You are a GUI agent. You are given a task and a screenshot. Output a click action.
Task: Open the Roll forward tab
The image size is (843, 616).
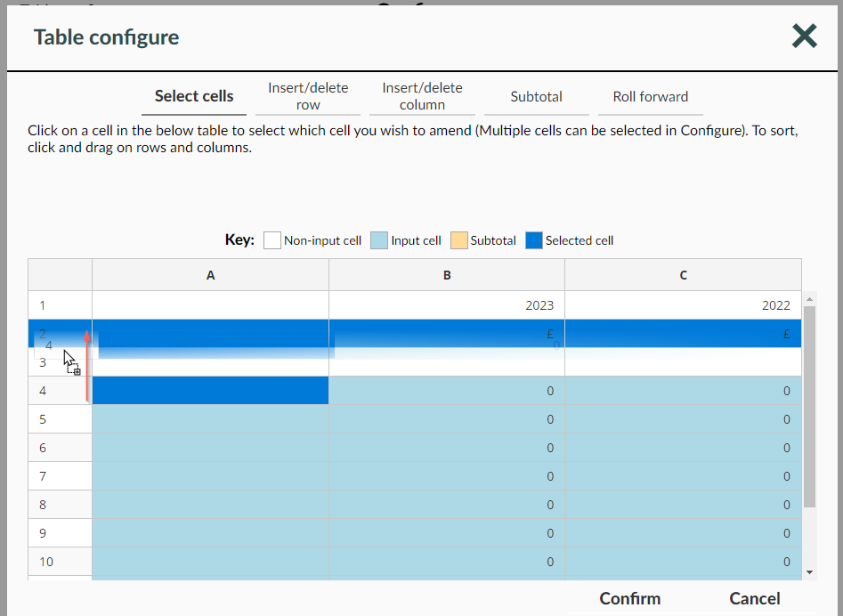pos(651,96)
